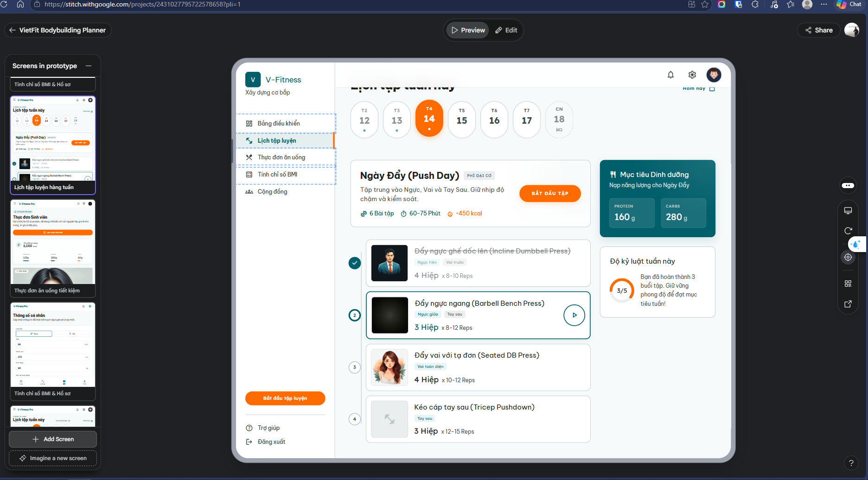Switch to Edit mode
868x480 pixels.
point(506,30)
